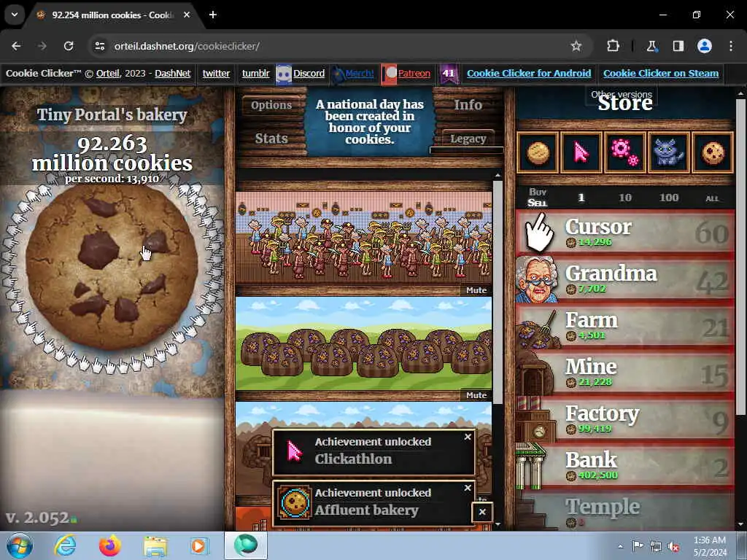Viewport: 747px width, 560px height.
Task: Open the Windows Start menu
Action: pyautogui.click(x=20, y=545)
